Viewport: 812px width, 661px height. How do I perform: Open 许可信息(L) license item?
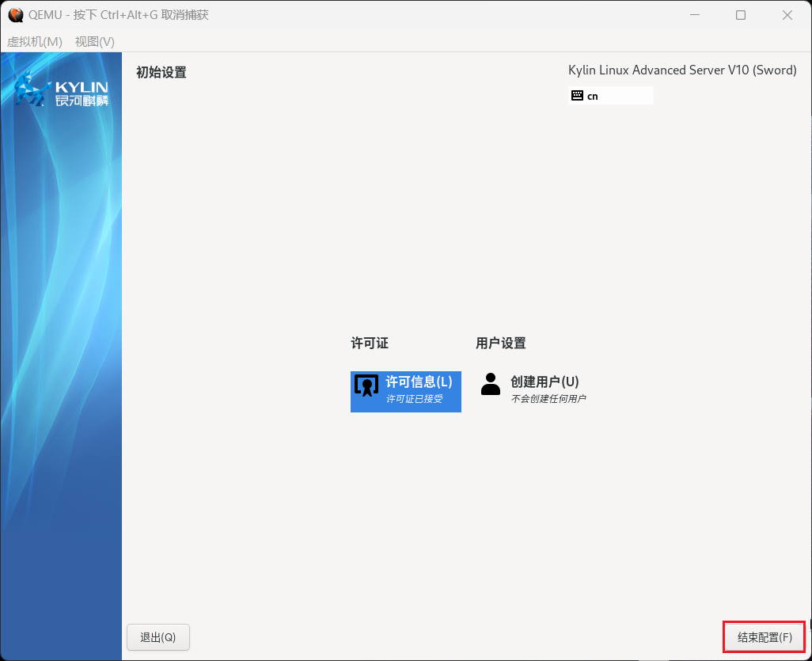(x=405, y=392)
